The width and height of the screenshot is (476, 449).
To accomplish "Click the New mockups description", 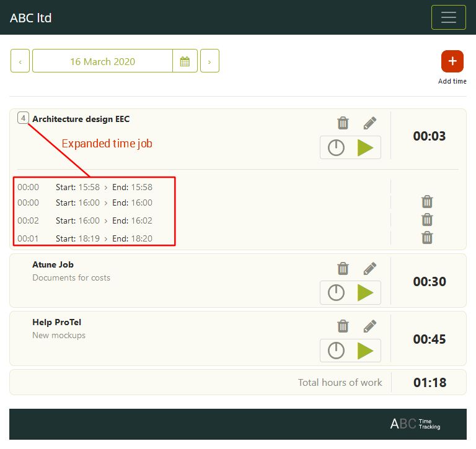I will point(59,335).
